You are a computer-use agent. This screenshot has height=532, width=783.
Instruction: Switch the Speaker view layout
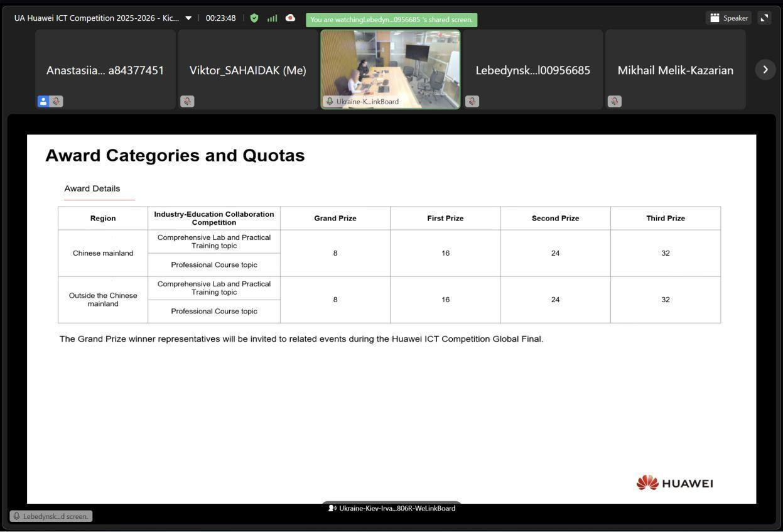pos(728,18)
